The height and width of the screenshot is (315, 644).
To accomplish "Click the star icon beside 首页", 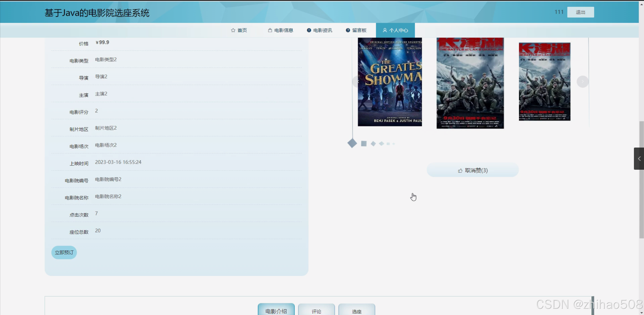I will tap(233, 30).
